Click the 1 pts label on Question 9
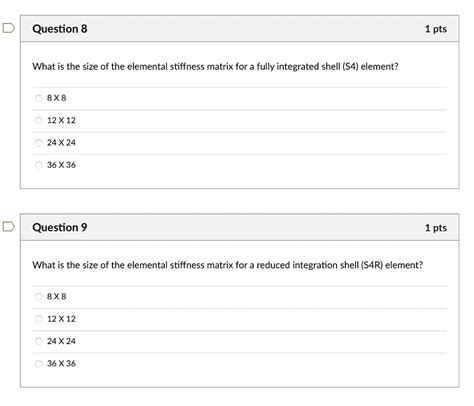This screenshot has width=474, height=406. (x=436, y=228)
